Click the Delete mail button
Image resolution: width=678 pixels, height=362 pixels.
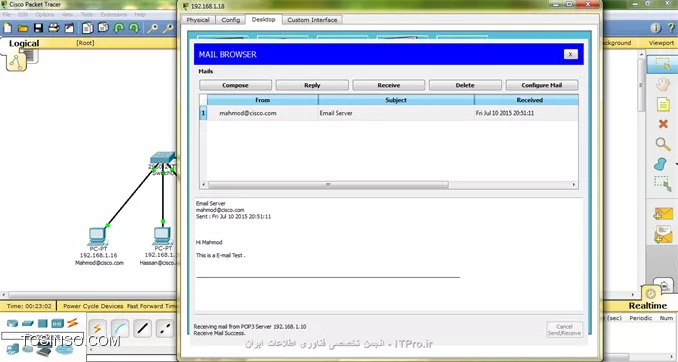point(465,85)
